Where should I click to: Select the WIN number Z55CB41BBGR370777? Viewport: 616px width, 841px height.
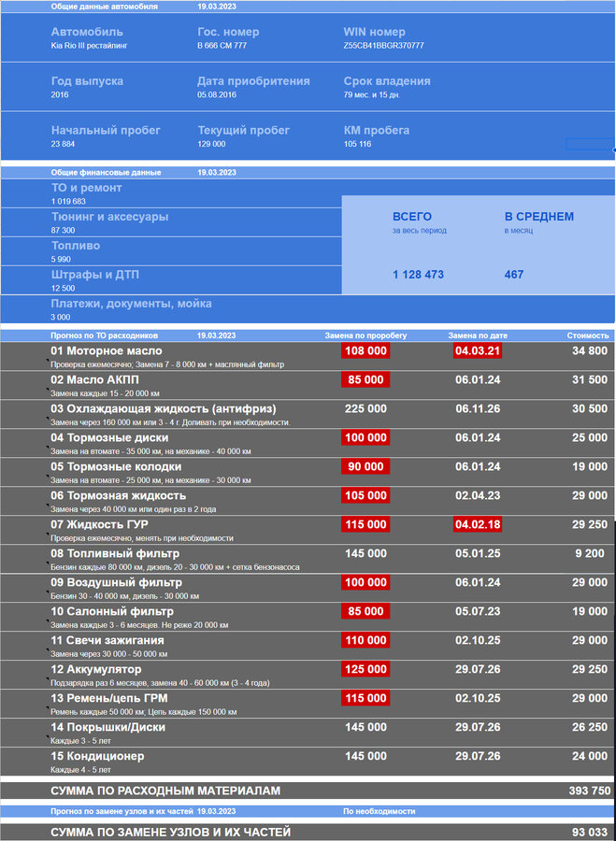point(383,46)
